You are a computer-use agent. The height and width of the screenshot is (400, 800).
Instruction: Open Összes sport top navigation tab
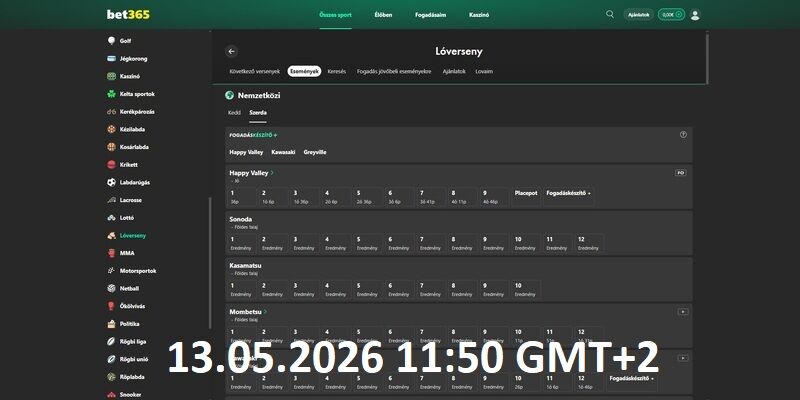coord(335,15)
